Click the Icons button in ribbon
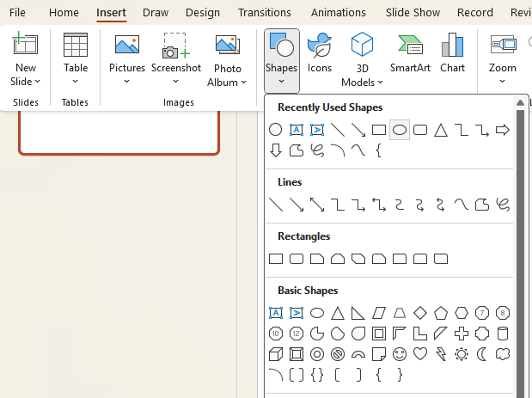The image size is (532, 398). [x=320, y=54]
